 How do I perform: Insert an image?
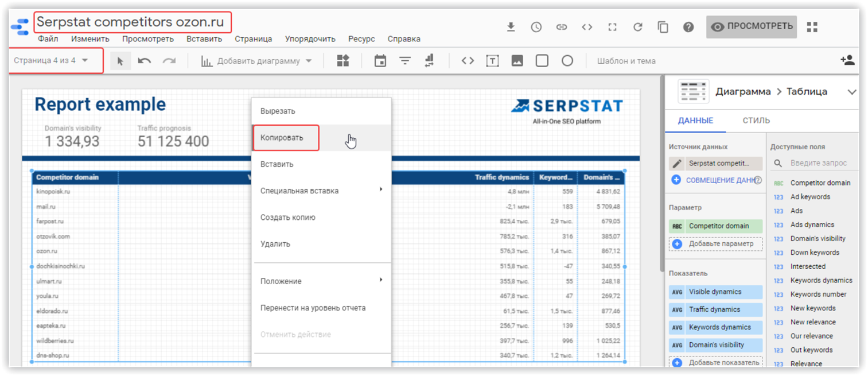(517, 61)
